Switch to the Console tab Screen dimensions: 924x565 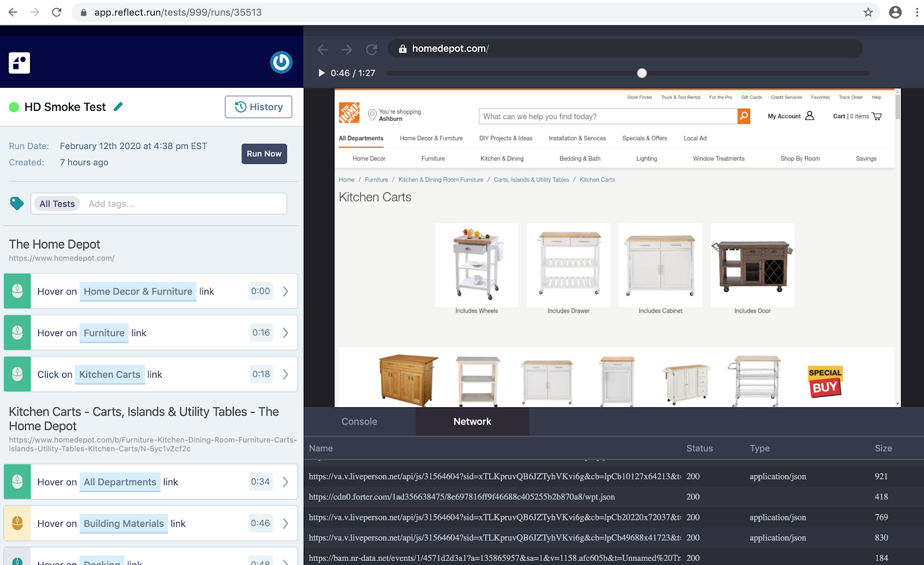point(359,422)
